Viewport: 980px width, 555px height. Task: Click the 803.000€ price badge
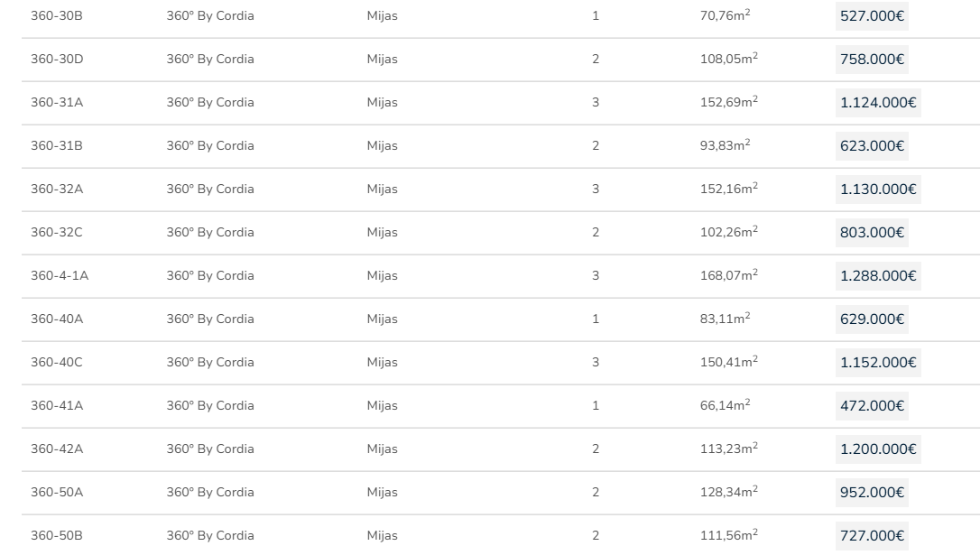click(x=872, y=233)
